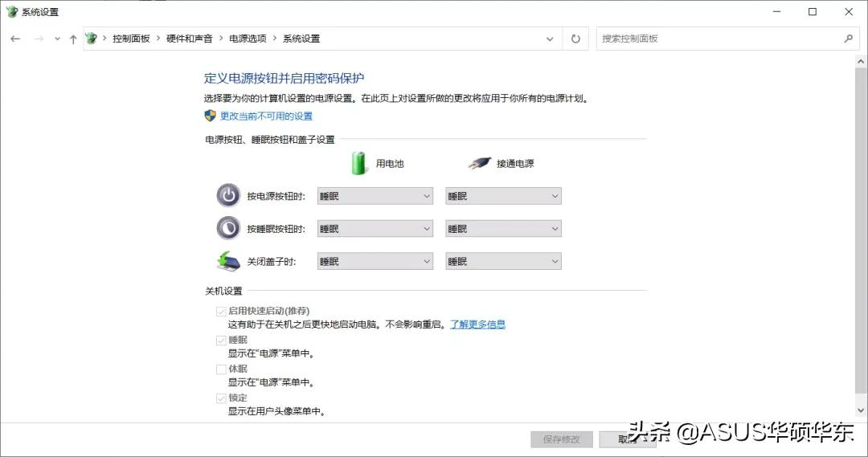This screenshot has height=457, width=868.
Task: Open 控制面板 breadcrumb
Action: pyautogui.click(x=131, y=39)
